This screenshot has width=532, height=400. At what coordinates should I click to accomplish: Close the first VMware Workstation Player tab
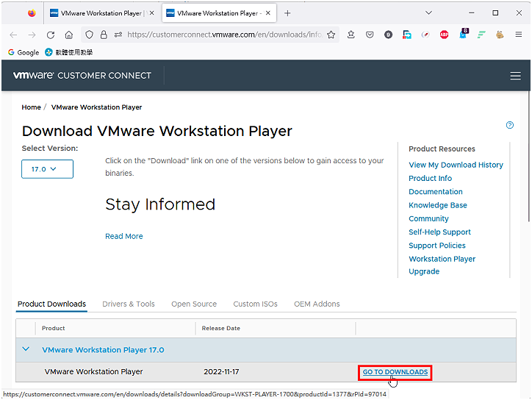pos(151,13)
